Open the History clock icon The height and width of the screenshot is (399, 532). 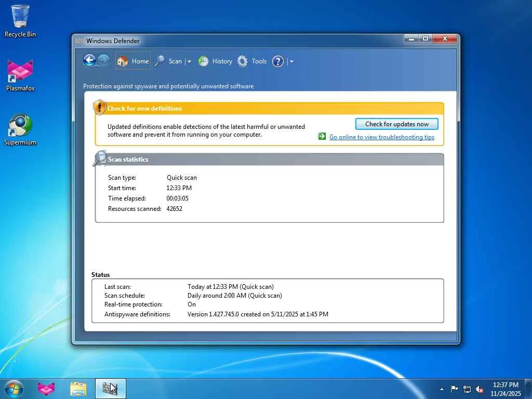pos(203,61)
